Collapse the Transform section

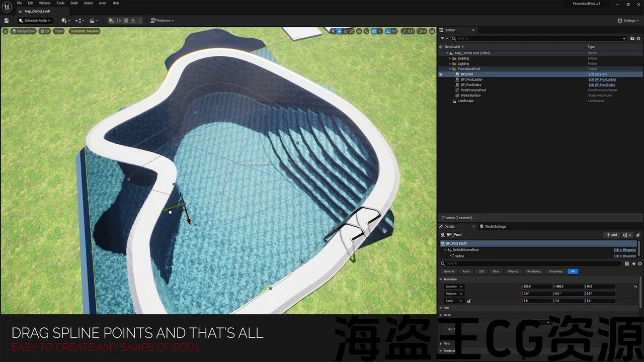coord(441,279)
